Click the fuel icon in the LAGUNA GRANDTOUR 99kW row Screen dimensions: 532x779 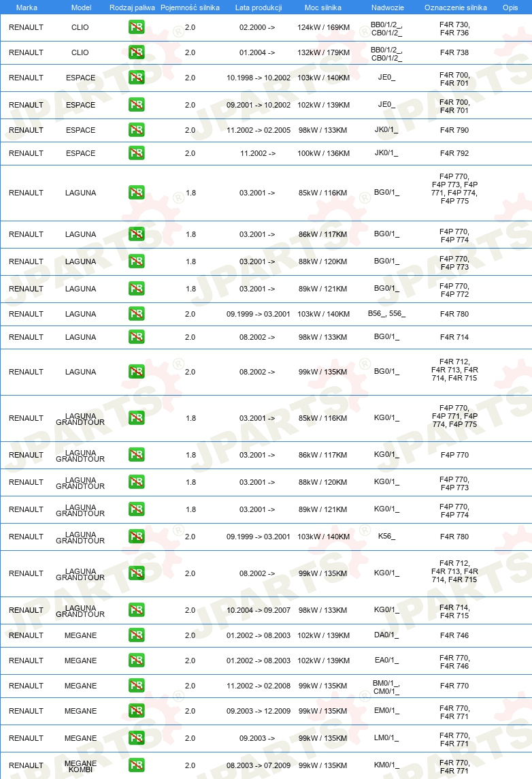coord(137,573)
